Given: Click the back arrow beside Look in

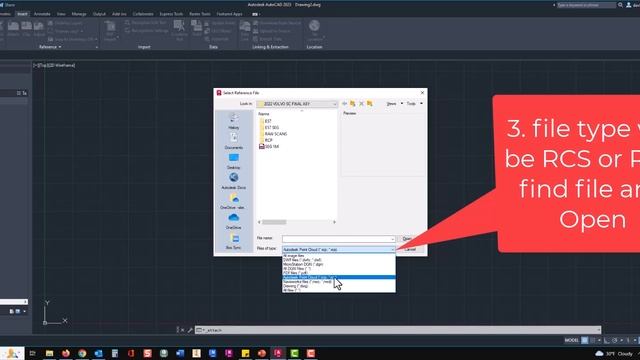Looking at the screenshot, I should coord(344,104).
